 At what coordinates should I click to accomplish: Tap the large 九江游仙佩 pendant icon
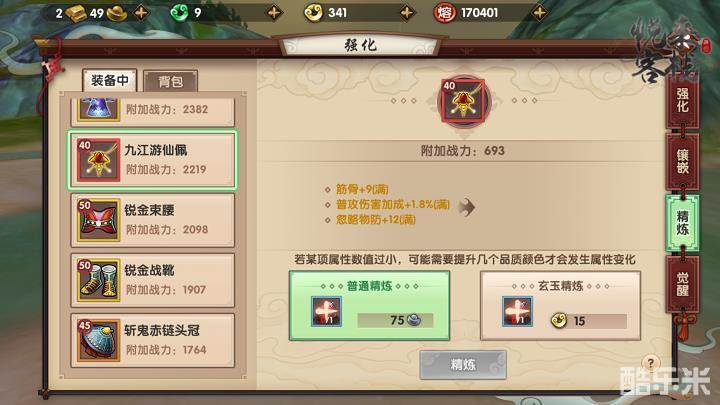(x=463, y=101)
